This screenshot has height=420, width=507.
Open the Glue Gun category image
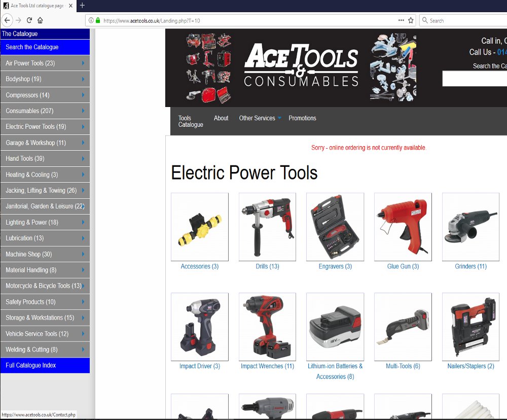[x=403, y=227]
